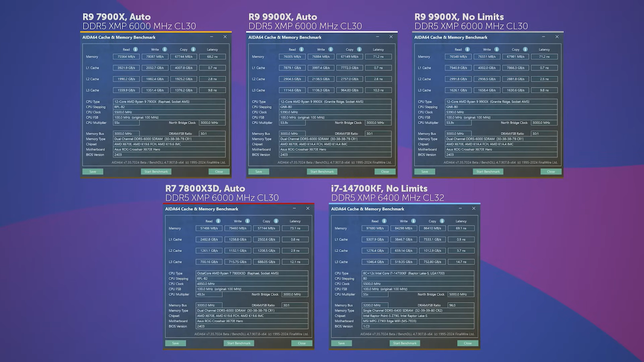
Task: Click Read info icon in R9 7900X window
Action: pos(136,49)
